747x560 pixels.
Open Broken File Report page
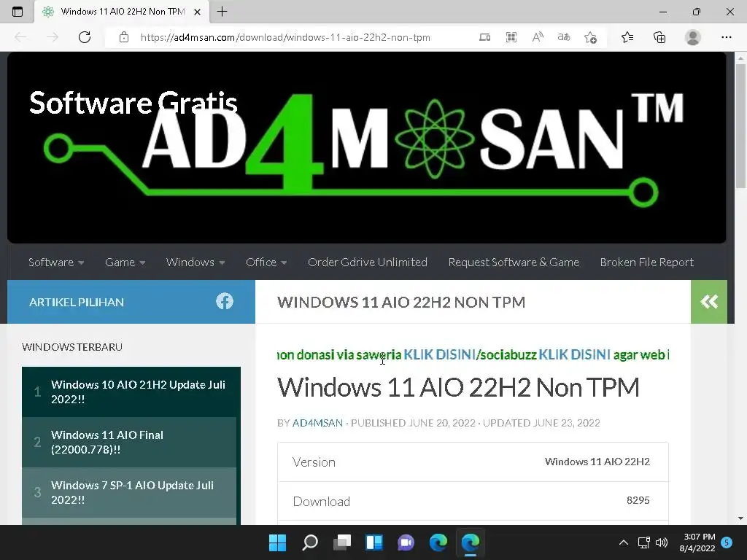(x=646, y=262)
